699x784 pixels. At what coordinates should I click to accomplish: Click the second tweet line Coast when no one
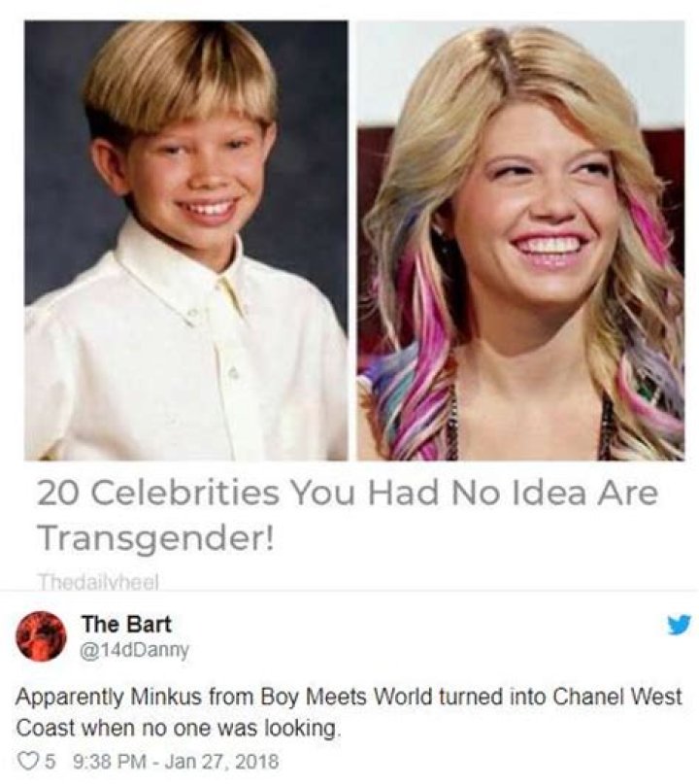click(x=179, y=728)
